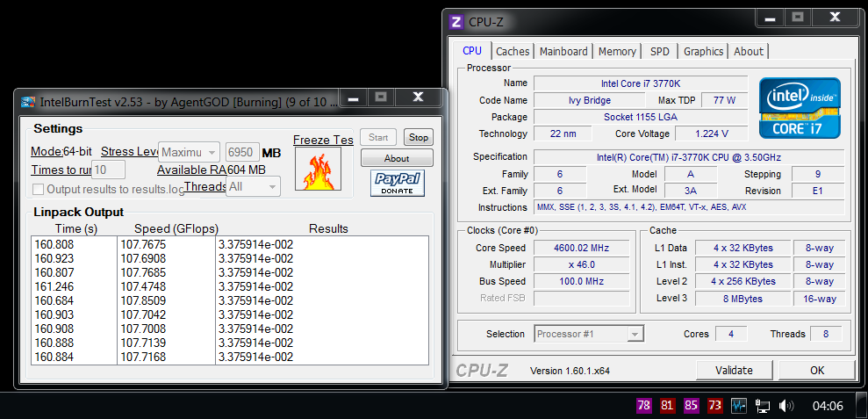
Task: Click the system monitor graph tray icon
Action: (739, 406)
